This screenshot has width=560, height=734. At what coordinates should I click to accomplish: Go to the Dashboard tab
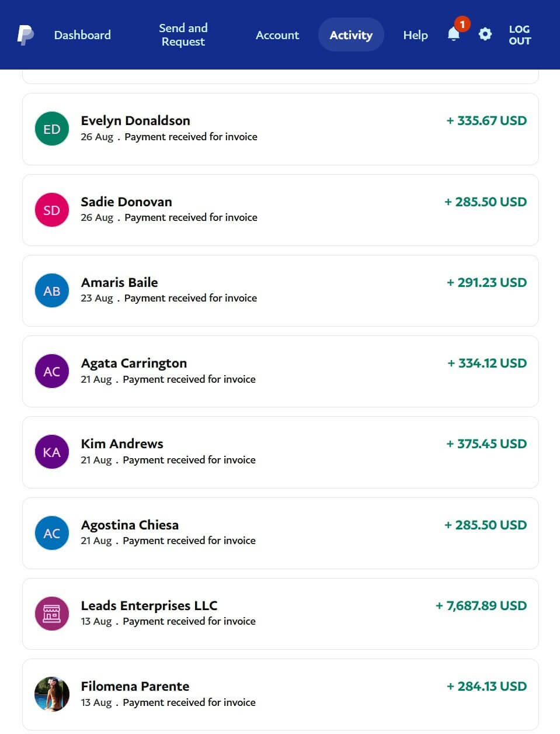point(82,35)
